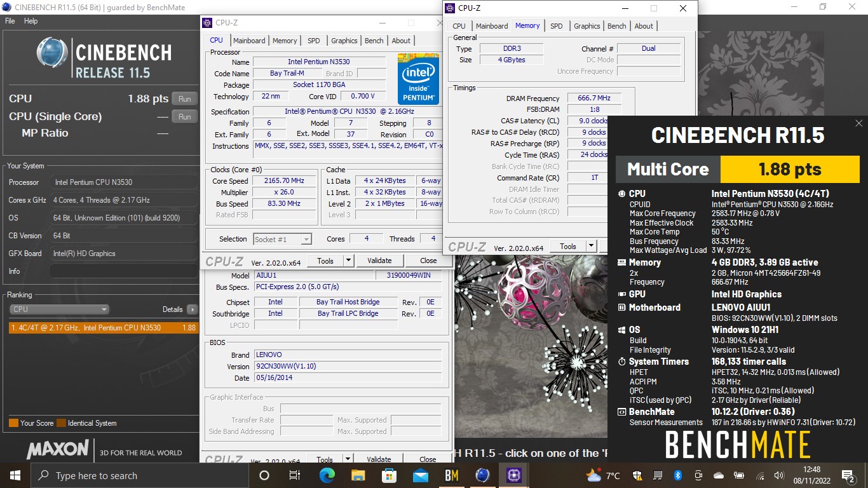This screenshot has width=868, height=488.
Task: Select ranking row Intel Pentium CPU N3530 1.88
Action: point(104,328)
